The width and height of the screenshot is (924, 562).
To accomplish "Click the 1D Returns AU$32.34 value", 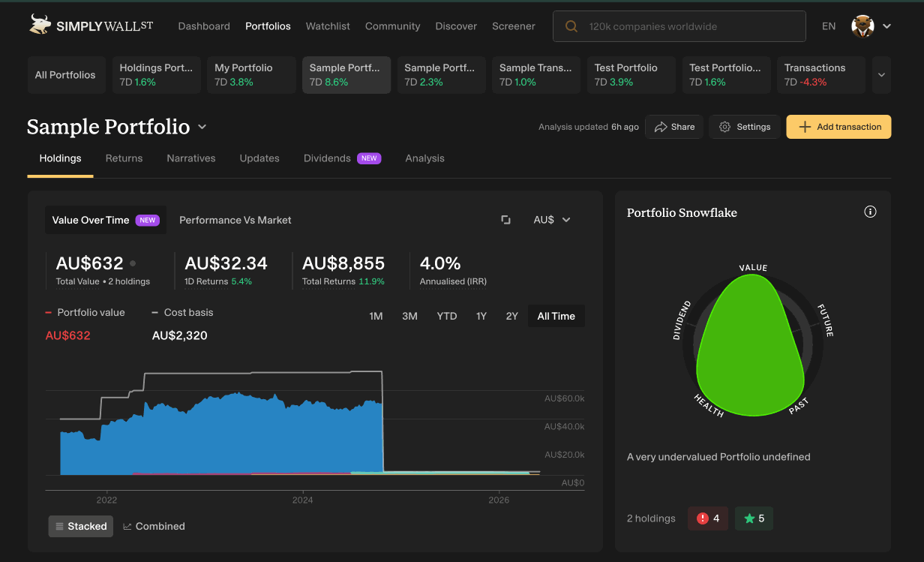I will [x=226, y=263].
